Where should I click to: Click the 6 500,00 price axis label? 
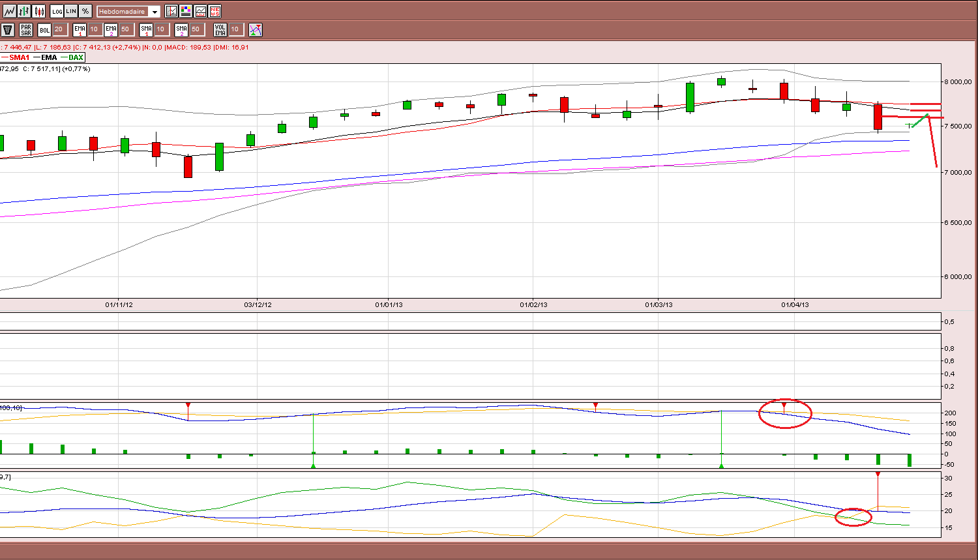coord(958,223)
